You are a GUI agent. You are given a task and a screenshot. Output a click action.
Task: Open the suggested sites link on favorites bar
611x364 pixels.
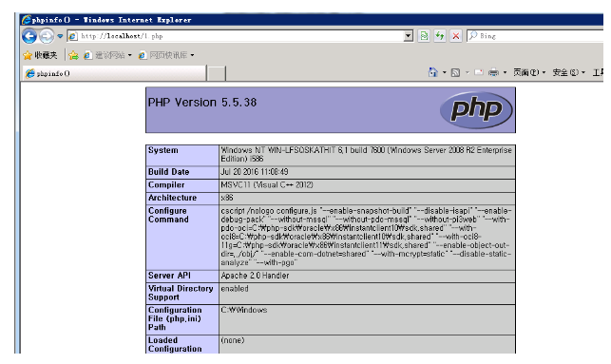[x=108, y=55]
